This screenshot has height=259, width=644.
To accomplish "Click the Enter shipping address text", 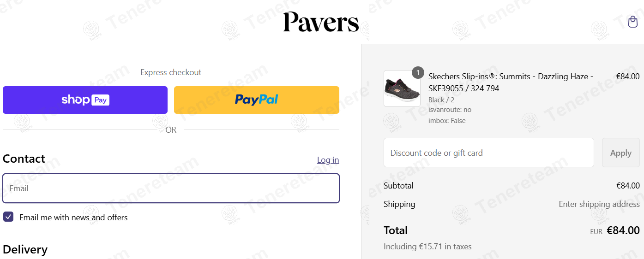I will pyautogui.click(x=599, y=204).
